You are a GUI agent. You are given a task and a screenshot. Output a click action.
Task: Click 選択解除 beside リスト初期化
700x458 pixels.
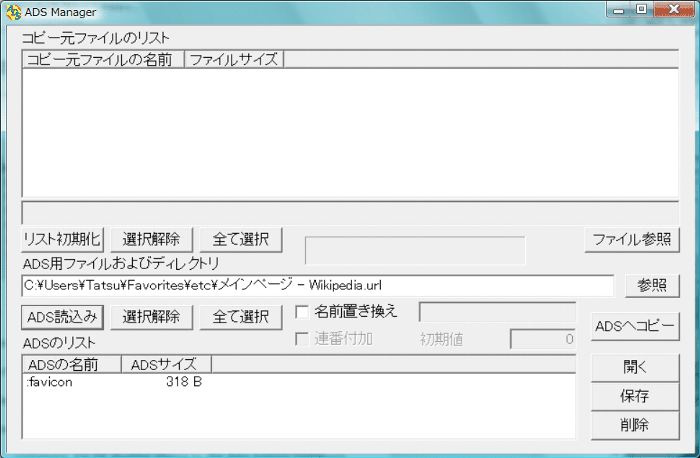151,240
